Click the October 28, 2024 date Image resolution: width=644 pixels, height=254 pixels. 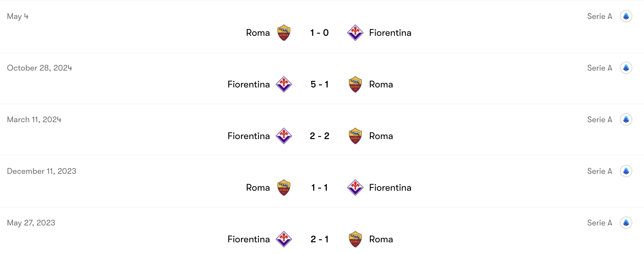[x=40, y=68]
